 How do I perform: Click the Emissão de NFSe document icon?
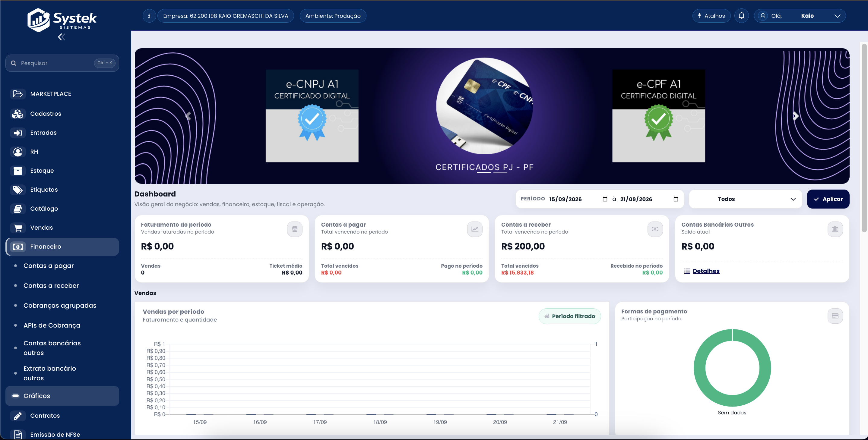coord(17,435)
